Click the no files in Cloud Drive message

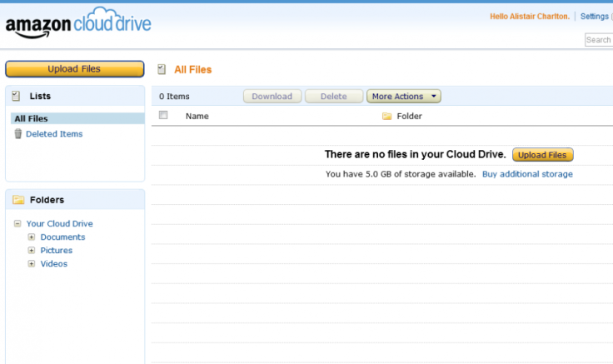[415, 154]
